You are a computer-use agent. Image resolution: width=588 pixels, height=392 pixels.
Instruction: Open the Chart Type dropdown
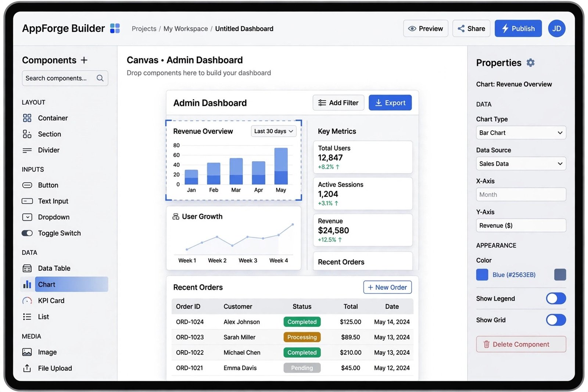point(521,133)
